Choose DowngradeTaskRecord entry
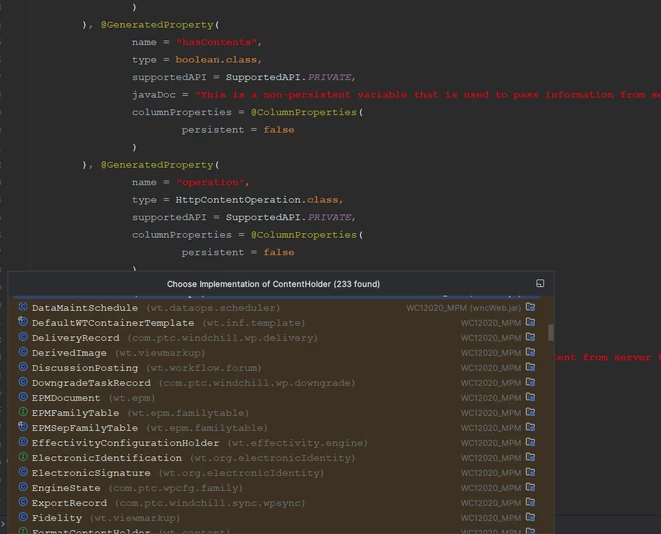 [x=277, y=383]
